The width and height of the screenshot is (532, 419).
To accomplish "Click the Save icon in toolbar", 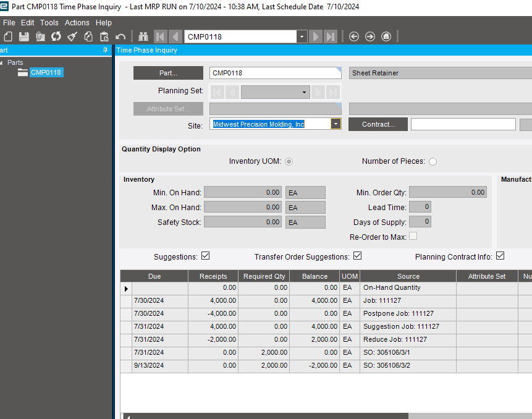I will [24, 36].
